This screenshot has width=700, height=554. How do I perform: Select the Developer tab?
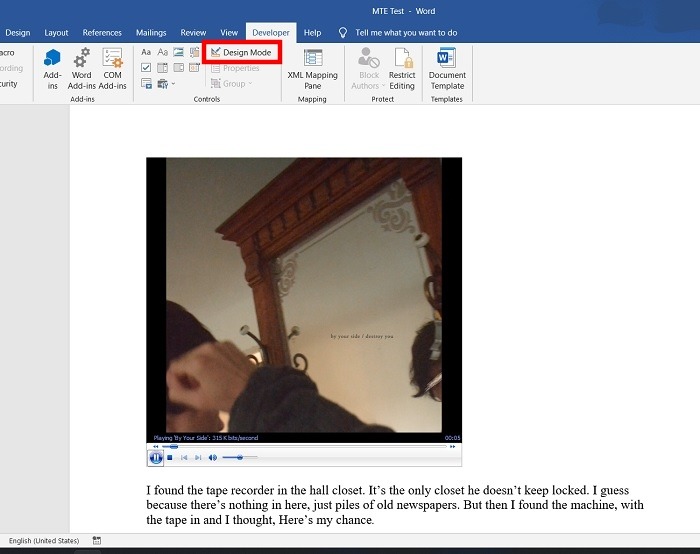(271, 33)
